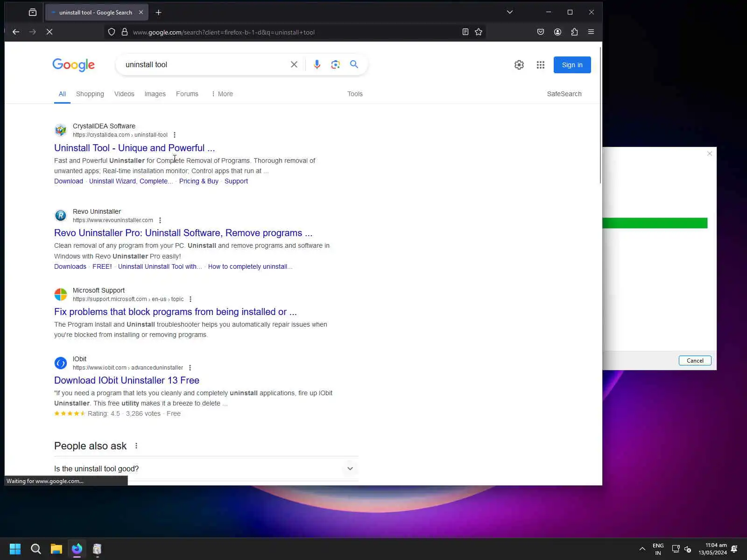Click the green installer progress bar
Viewport: 747px width, 560px height.
(x=655, y=223)
